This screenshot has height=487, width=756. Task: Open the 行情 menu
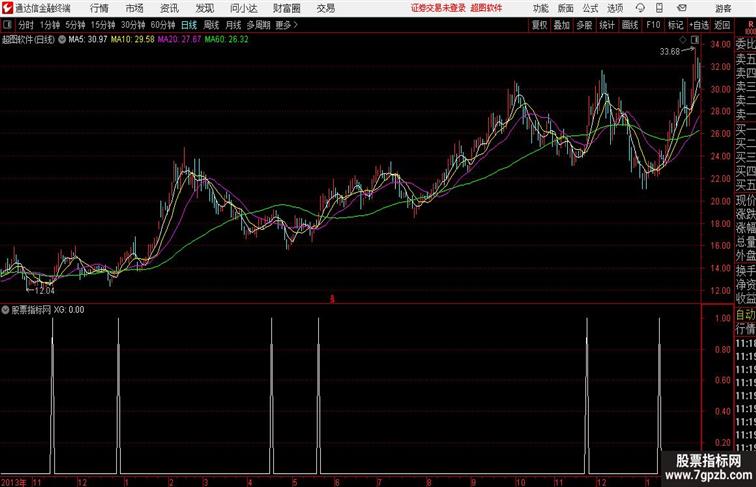coord(99,8)
